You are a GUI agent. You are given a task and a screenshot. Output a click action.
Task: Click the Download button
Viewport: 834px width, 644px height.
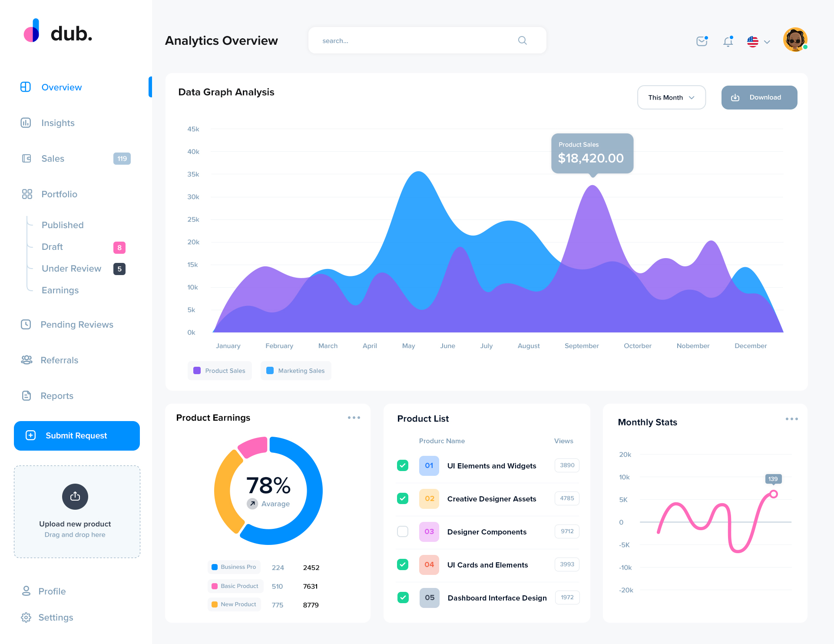[x=759, y=97]
